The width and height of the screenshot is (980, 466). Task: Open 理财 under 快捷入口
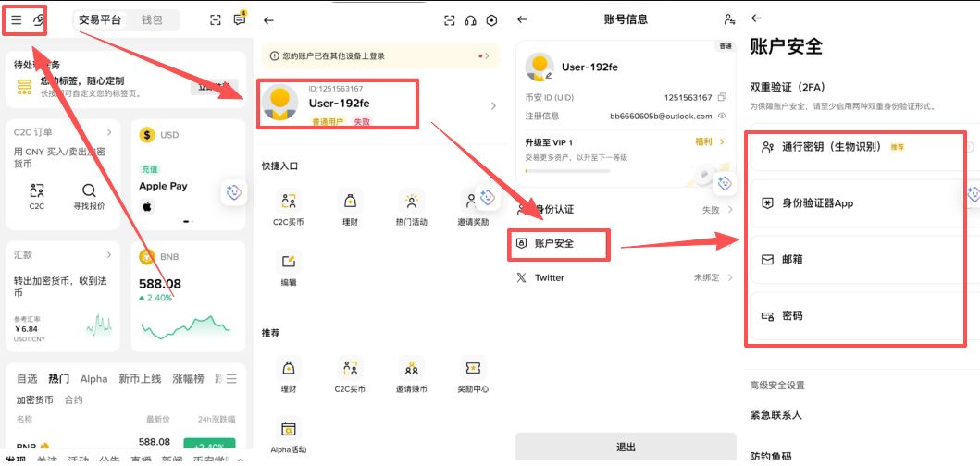[350, 208]
